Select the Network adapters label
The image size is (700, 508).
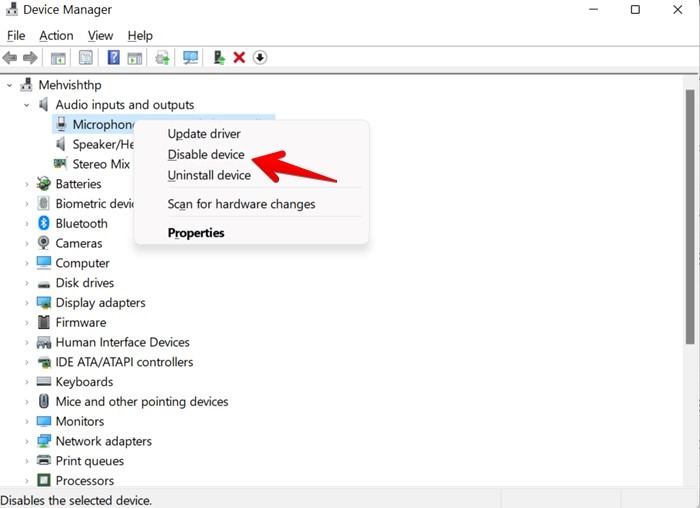click(104, 441)
